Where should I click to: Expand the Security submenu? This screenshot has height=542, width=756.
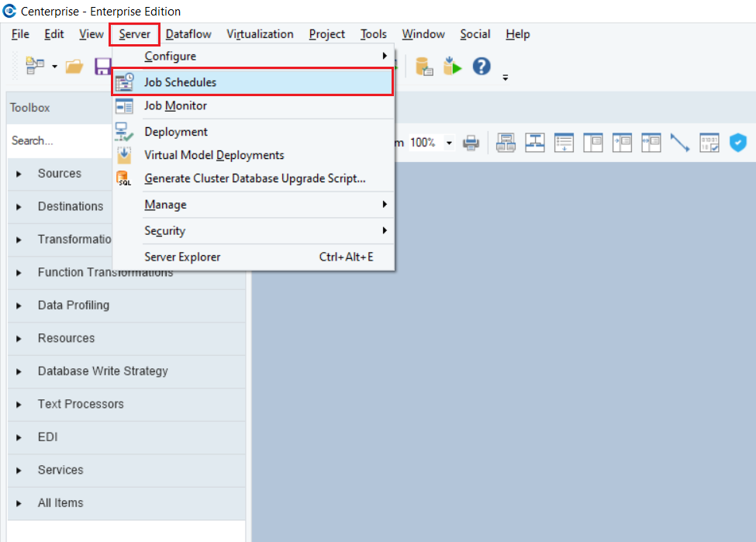coord(253,230)
